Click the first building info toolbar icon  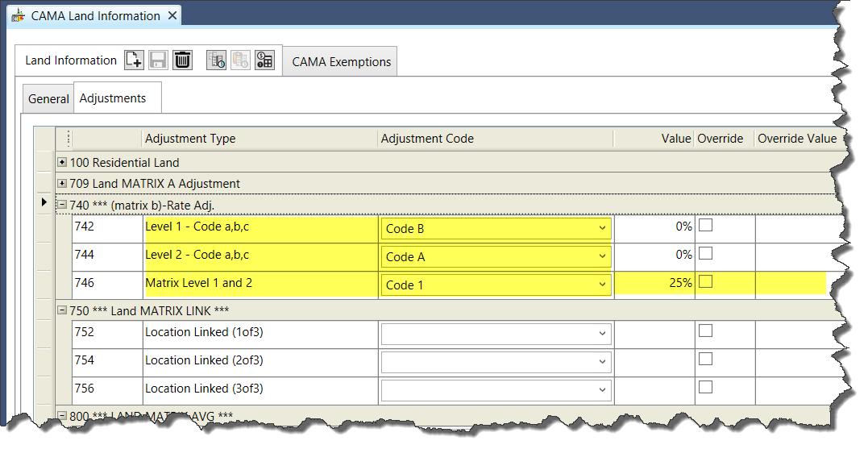click(x=216, y=60)
